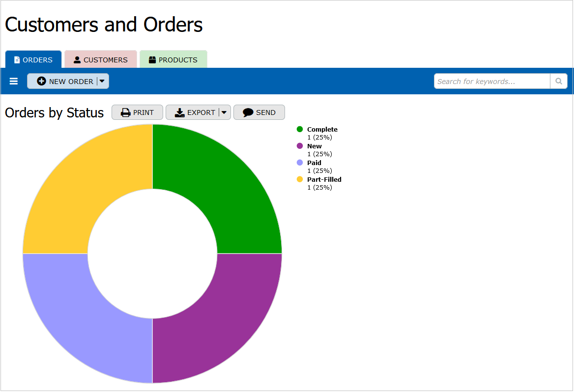Click the purple New legend dot
The image size is (574, 392).
click(300, 146)
